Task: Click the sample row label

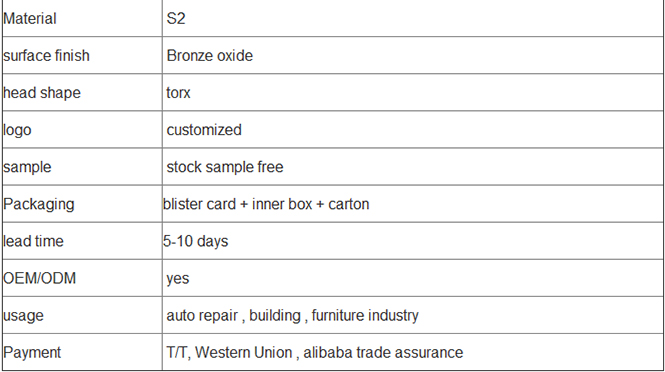Action: pyautogui.click(x=27, y=167)
